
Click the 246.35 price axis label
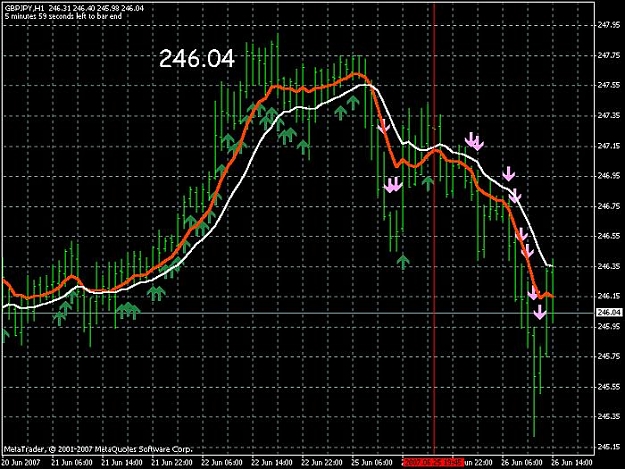(609, 266)
